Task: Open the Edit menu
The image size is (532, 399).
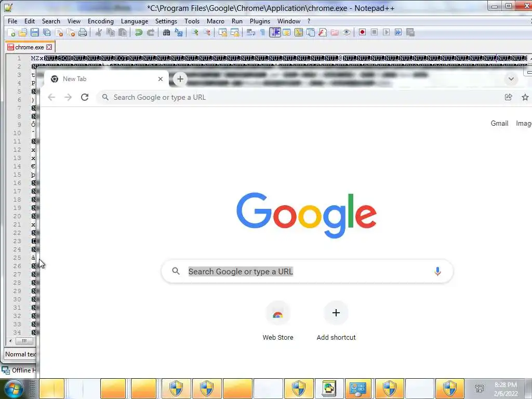Action: [x=30, y=21]
